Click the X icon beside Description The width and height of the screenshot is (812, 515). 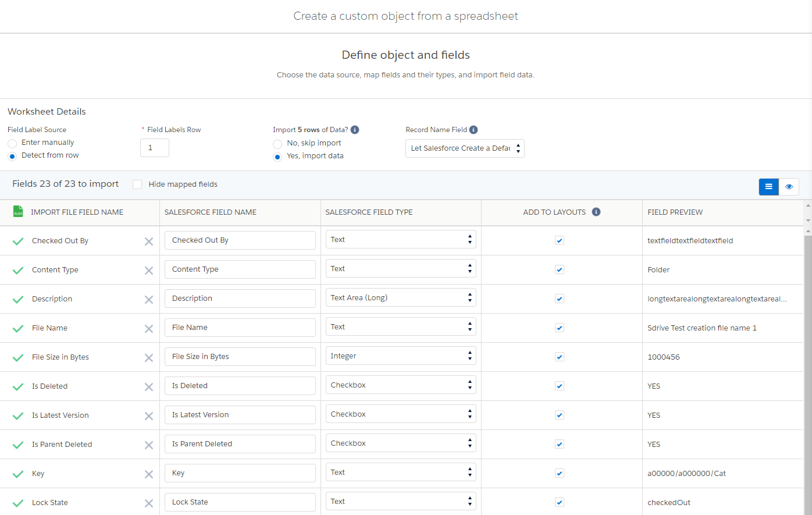click(149, 299)
